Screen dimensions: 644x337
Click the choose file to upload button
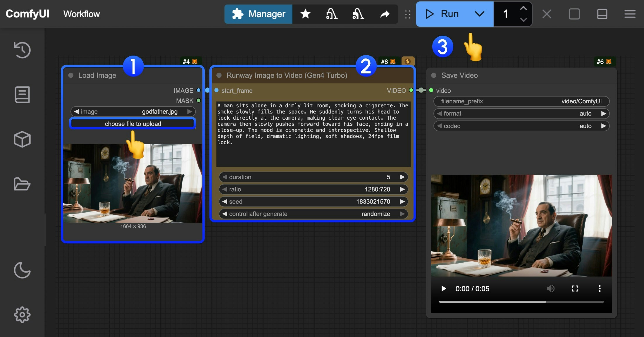point(132,123)
